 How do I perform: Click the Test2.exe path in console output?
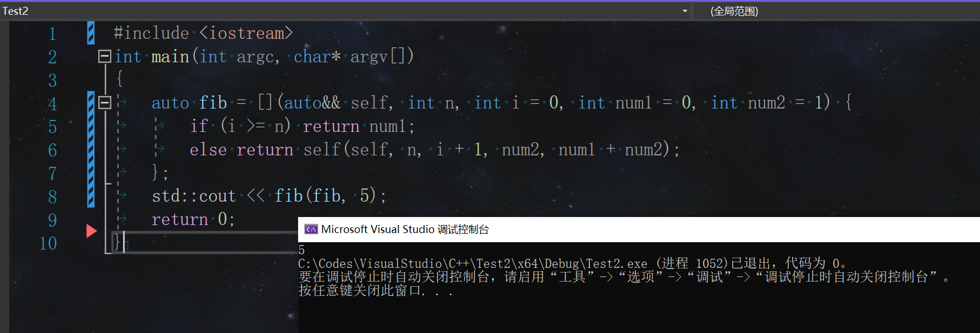[473, 263]
